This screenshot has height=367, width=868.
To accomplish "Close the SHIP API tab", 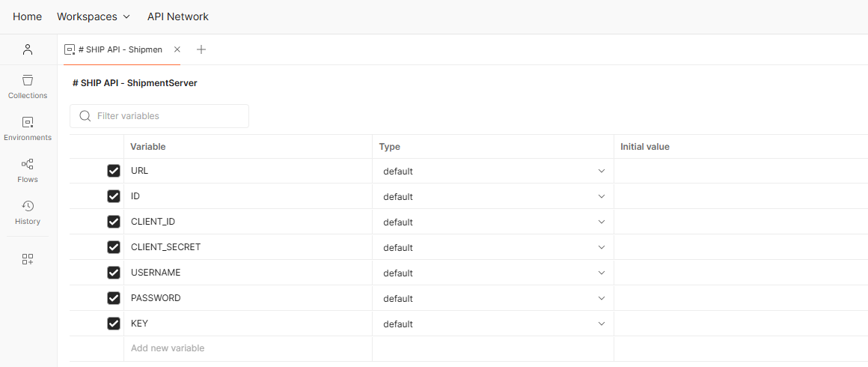I will [x=177, y=49].
